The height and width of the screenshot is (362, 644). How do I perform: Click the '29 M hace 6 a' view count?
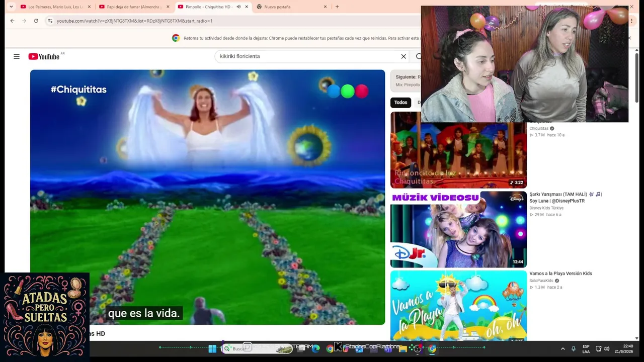546,215
